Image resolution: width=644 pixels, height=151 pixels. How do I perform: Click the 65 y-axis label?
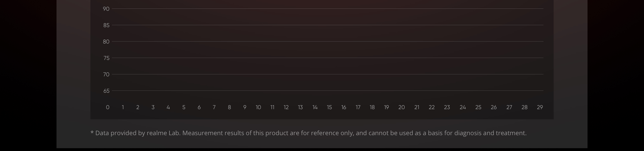[106, 91]
